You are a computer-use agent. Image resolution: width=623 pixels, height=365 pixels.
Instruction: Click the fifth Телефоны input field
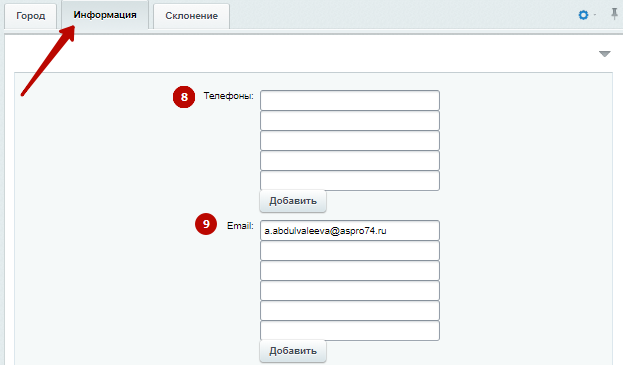350,181
